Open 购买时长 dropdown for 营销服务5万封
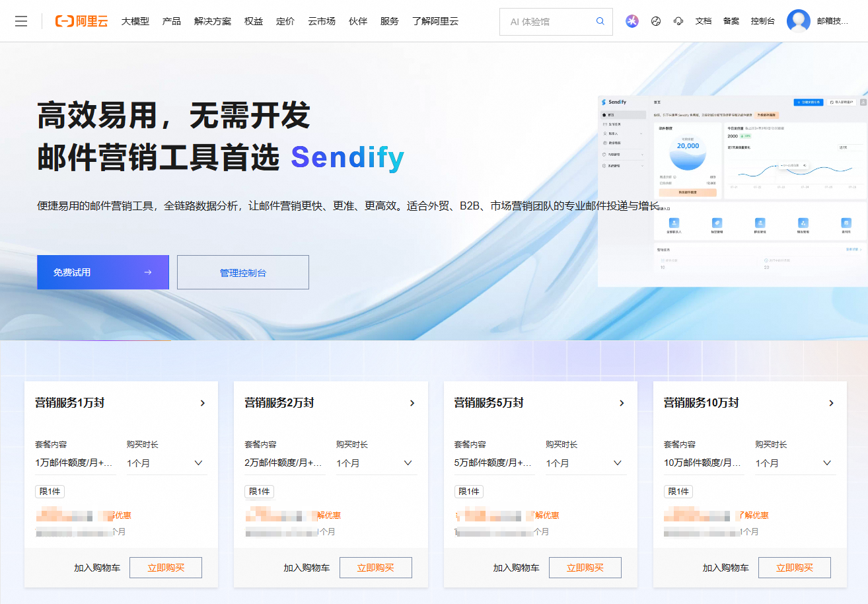The image size is (868, 604). pos(586,463)
